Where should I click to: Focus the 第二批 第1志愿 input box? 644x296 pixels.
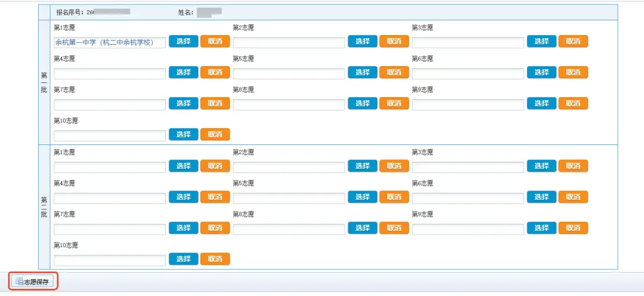110,167
